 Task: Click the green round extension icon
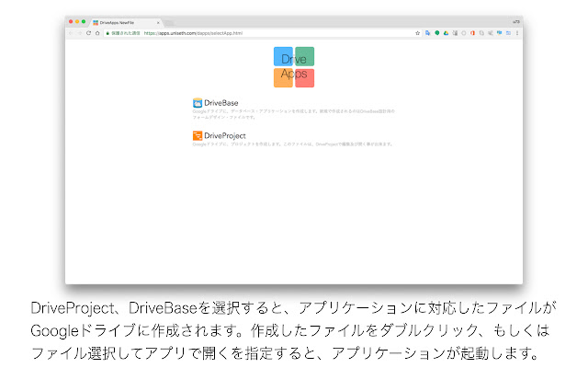coord(437,33)
